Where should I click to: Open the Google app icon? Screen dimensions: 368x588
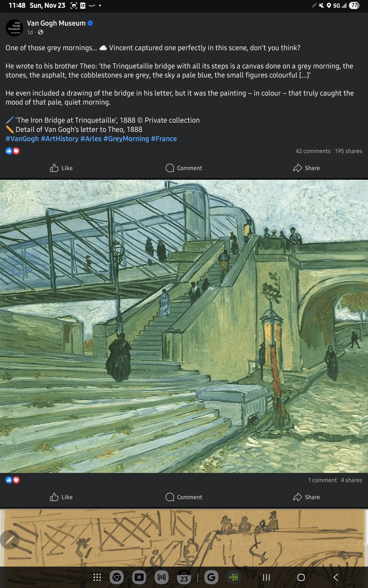[211, 577]
